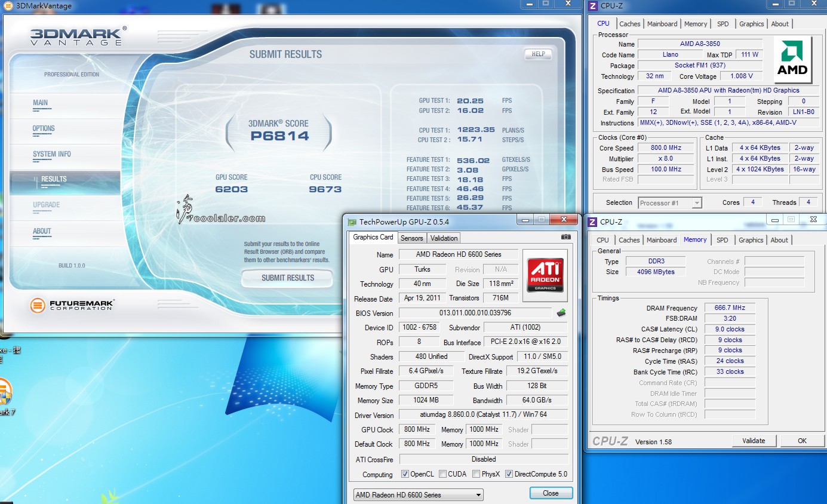Screen dimensions: 827x504
Task: Open the Processor #1 selection dropdown
Action: click(670, 203)
